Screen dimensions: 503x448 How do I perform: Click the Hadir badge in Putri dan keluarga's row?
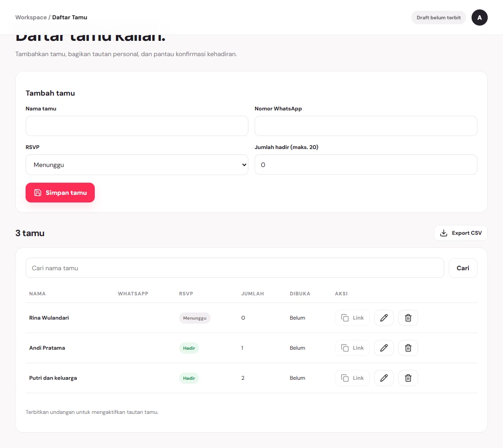tap(189, 378)
